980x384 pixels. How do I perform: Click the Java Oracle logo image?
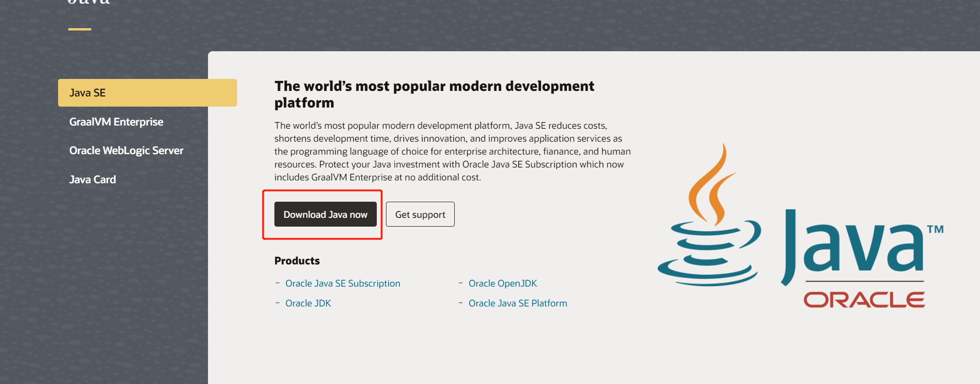point(801,226)
